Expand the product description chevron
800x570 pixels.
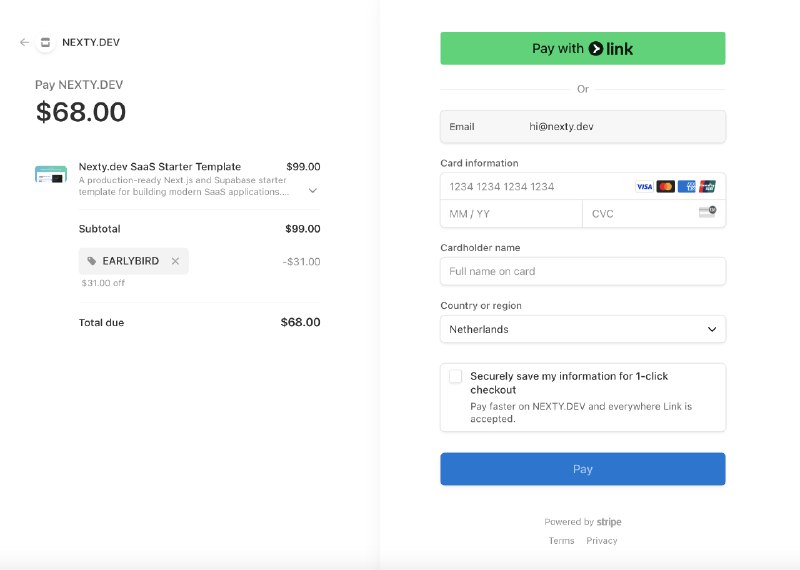(x=313, y=190)
